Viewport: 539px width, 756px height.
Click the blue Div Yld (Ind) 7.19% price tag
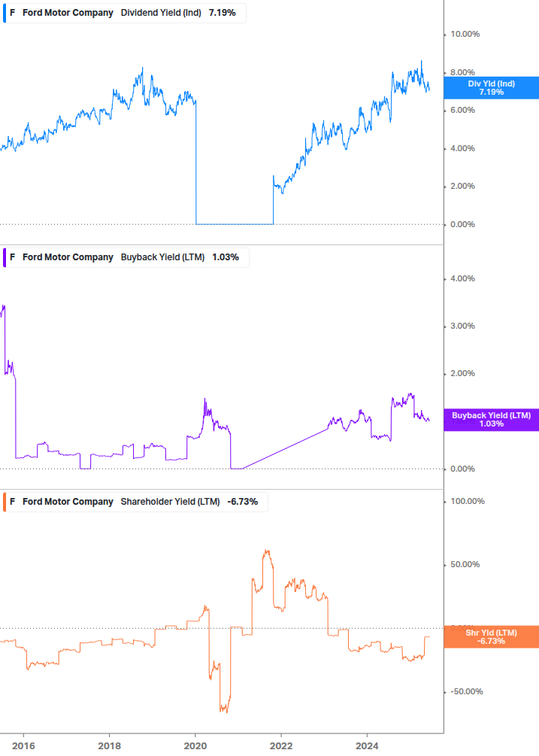(492, 88)
